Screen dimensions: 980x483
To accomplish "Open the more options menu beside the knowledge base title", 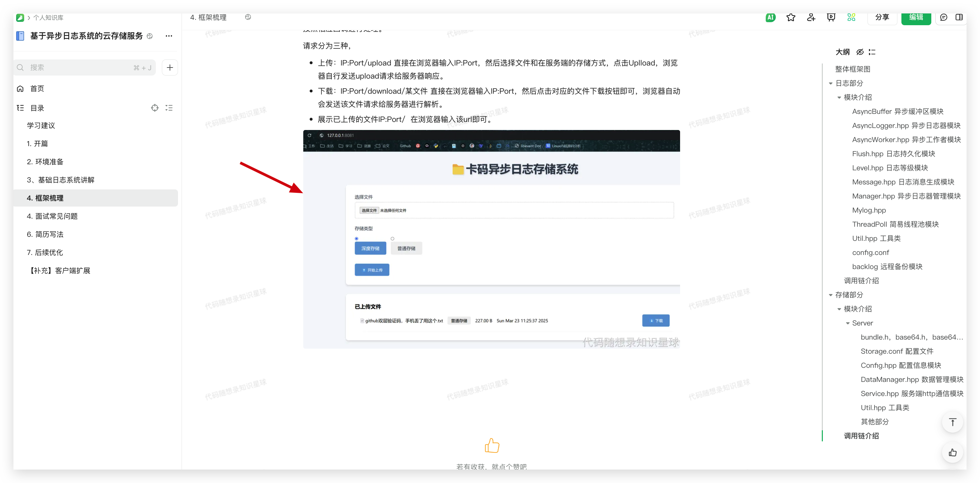I will point(169,36).
